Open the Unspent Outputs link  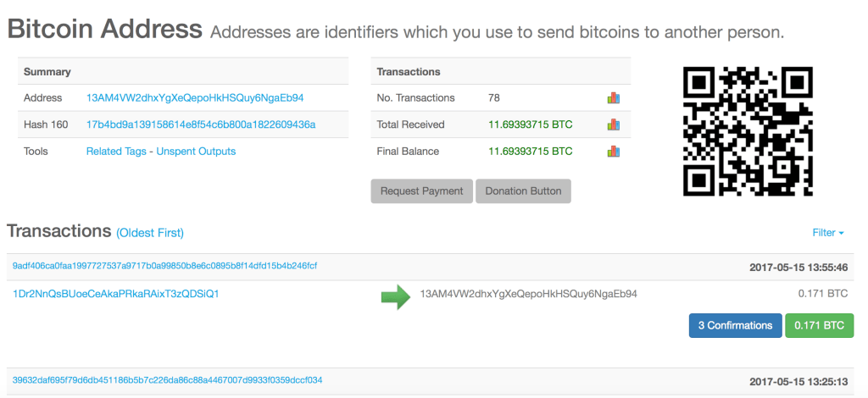196,152
